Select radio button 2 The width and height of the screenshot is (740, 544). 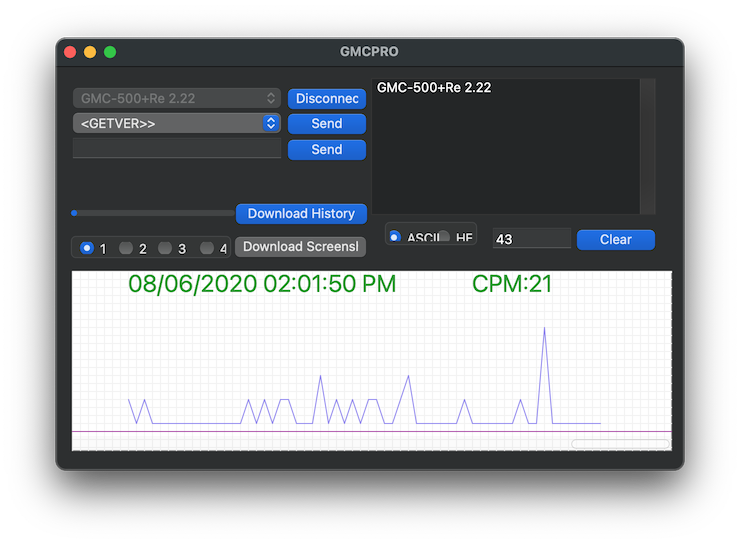pyautogui.click(x=126, y=248)
